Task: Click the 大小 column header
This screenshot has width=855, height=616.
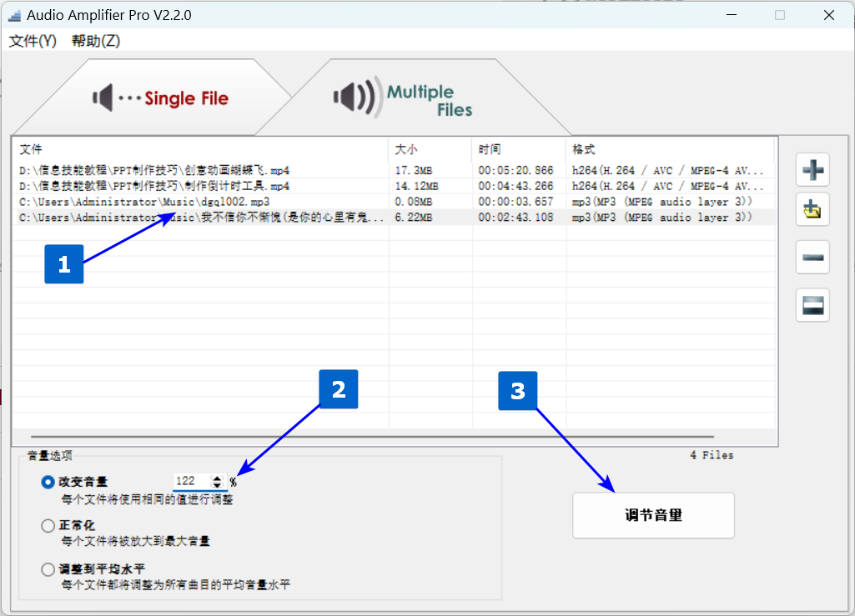Action: pyautogui.click(x=406, y=149)
